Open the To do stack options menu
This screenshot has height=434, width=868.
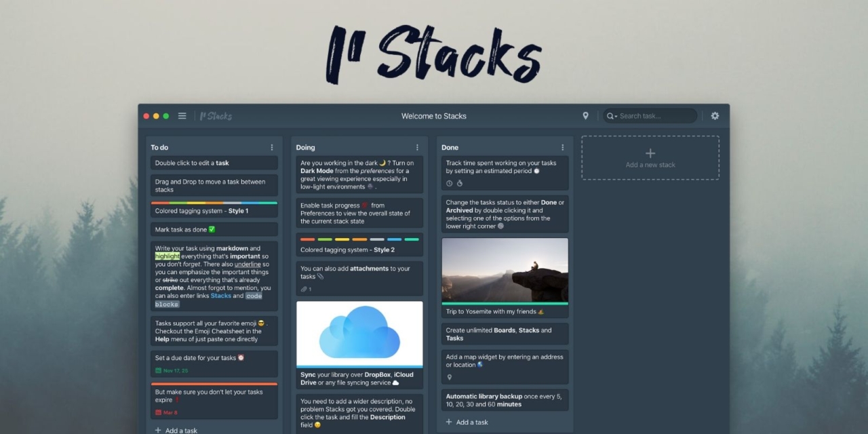tap(272, 147)
